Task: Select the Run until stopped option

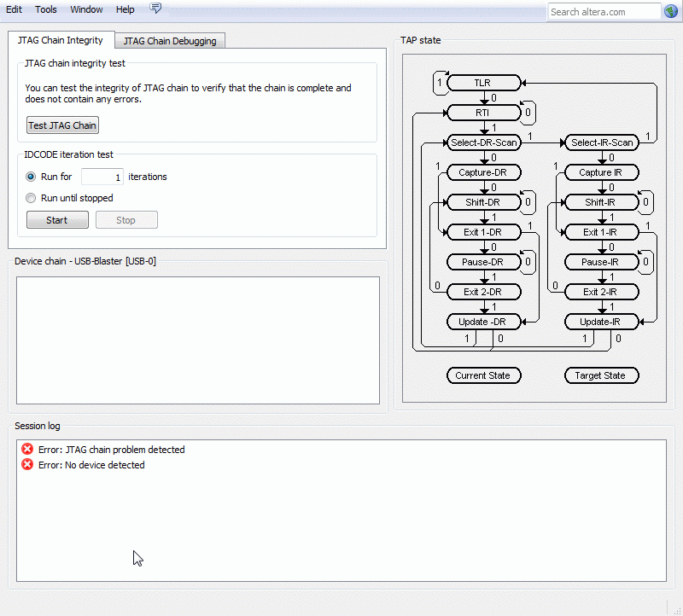Action: pos(32,198)
